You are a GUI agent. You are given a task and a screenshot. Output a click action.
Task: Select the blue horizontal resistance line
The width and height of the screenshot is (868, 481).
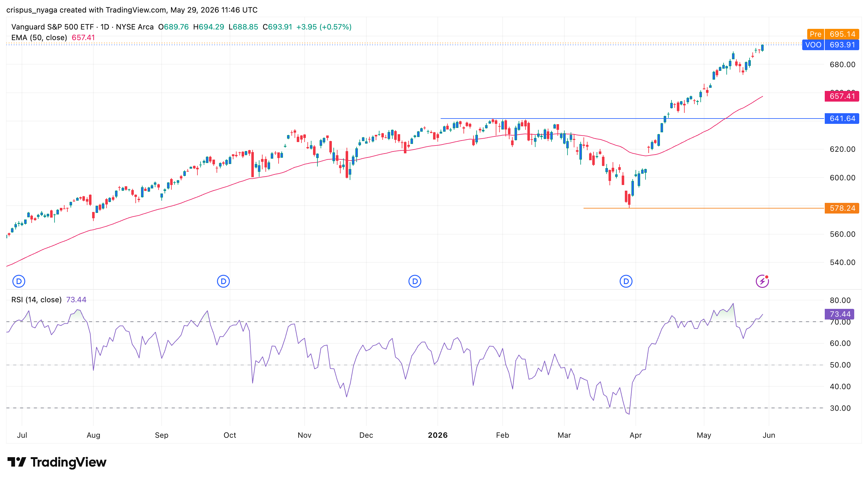(x=632, y=119)
